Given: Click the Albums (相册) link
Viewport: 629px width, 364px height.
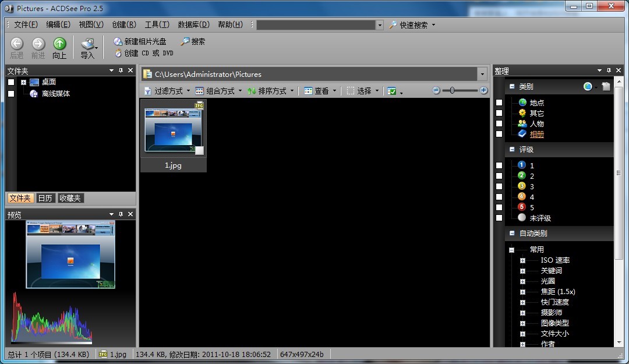Looking at the screenshot, I should 536,134.
